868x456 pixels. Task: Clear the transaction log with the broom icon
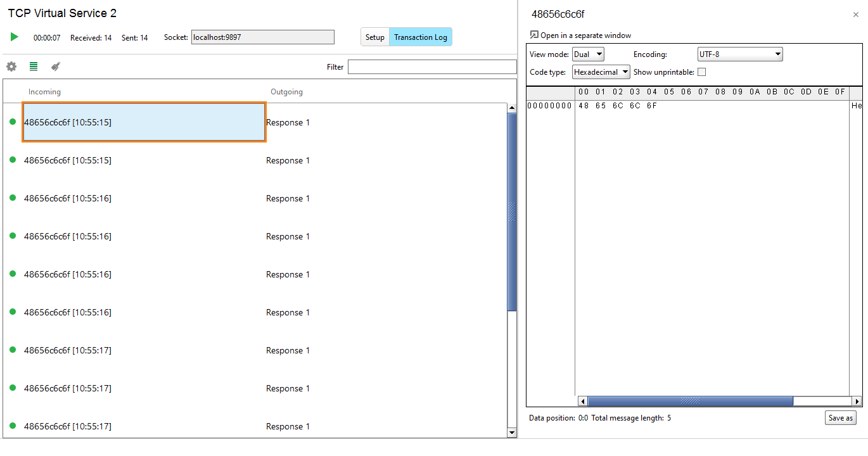coord(55,66)
